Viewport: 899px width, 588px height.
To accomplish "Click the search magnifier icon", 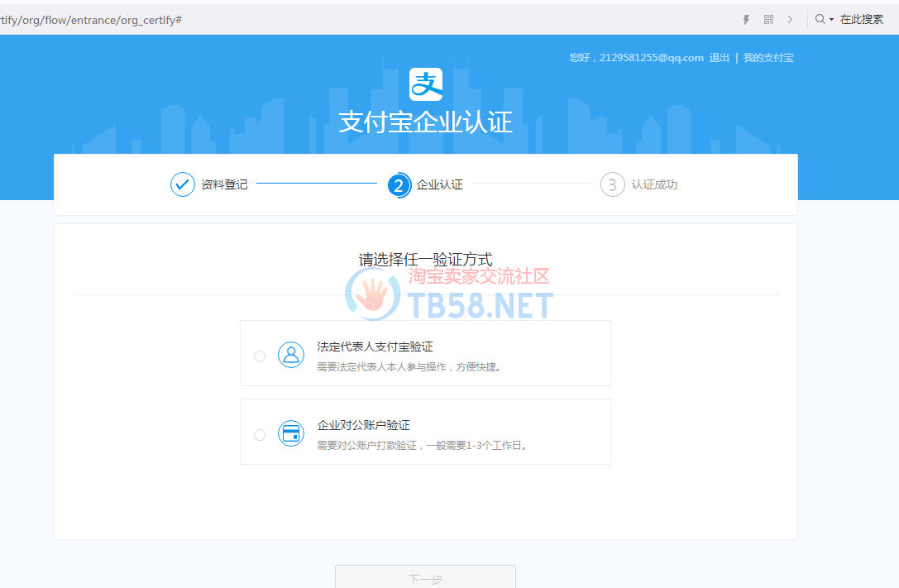I will click(x=820, y=19).
